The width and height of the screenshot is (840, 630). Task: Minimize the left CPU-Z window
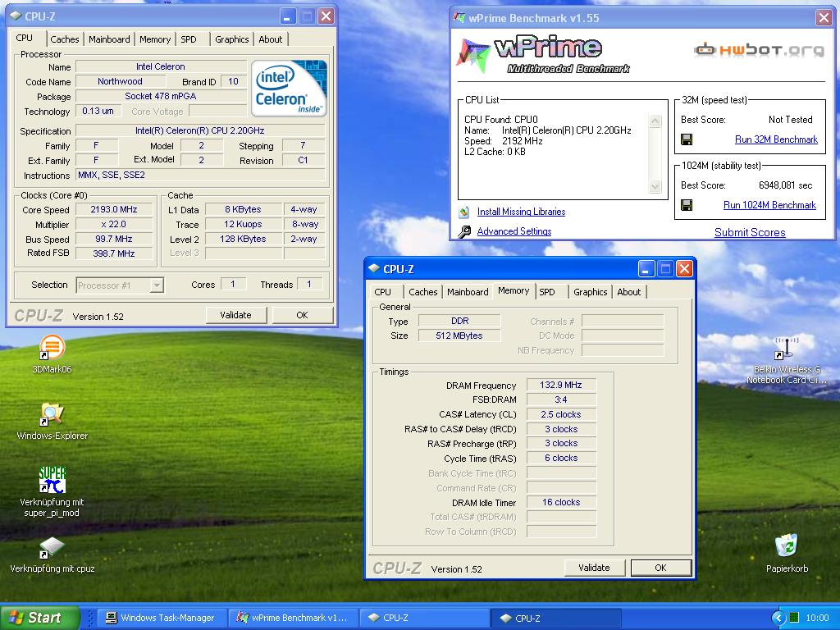click(x=288, y=16)
